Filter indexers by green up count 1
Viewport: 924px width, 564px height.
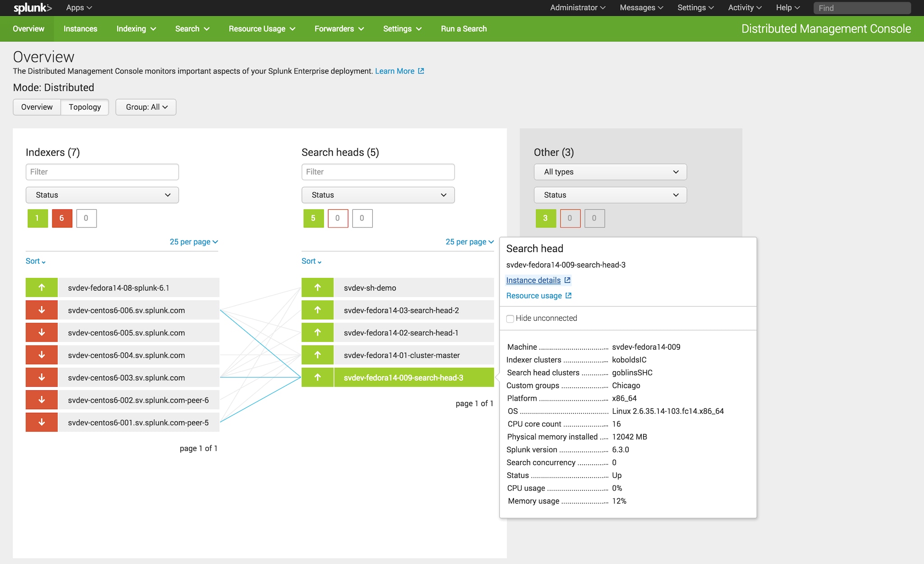click(x=38, y=218)
